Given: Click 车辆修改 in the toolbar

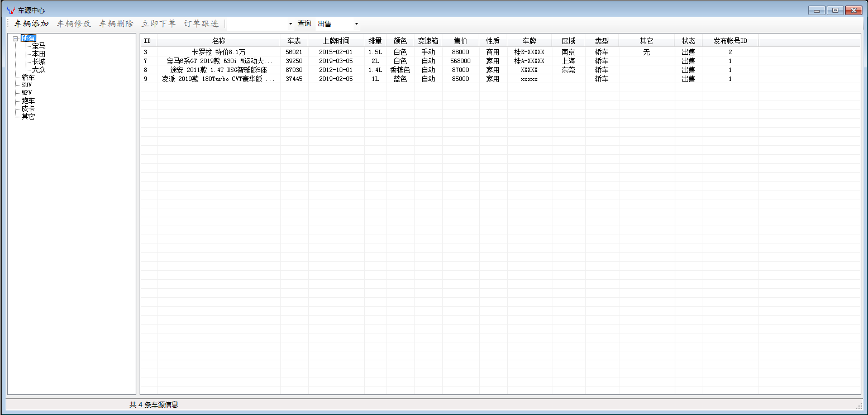Looking at the screenshot, I should tap(74, 23).
